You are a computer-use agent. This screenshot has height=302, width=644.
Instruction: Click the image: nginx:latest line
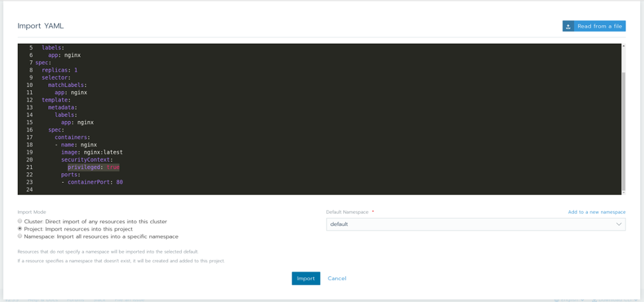(92, 152)
